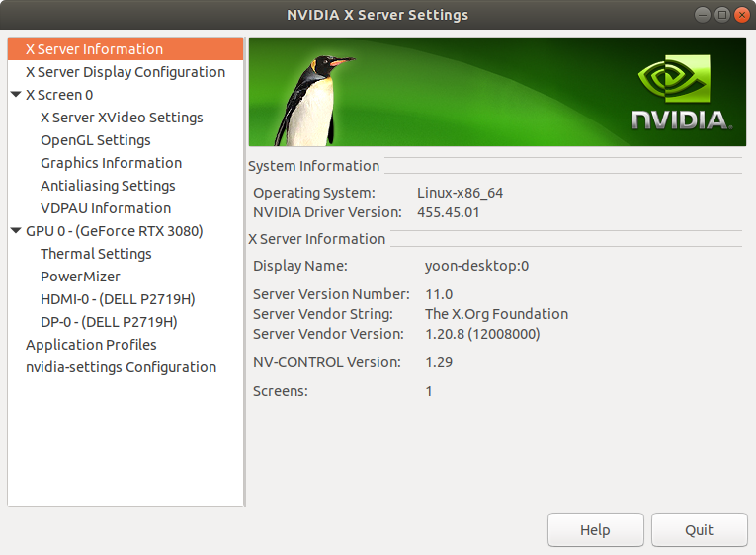The image size is (756, 555).
Task: Click the Operating System label
Action: 314,193
